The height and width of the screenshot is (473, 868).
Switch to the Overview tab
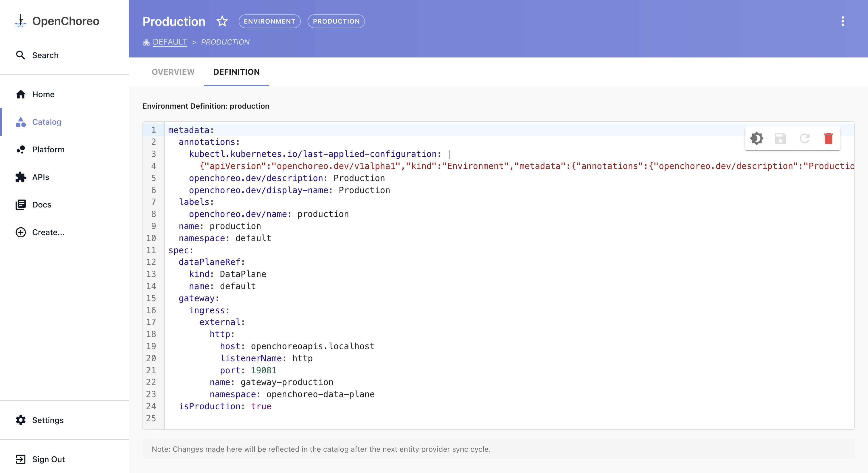tap(173, 72)
